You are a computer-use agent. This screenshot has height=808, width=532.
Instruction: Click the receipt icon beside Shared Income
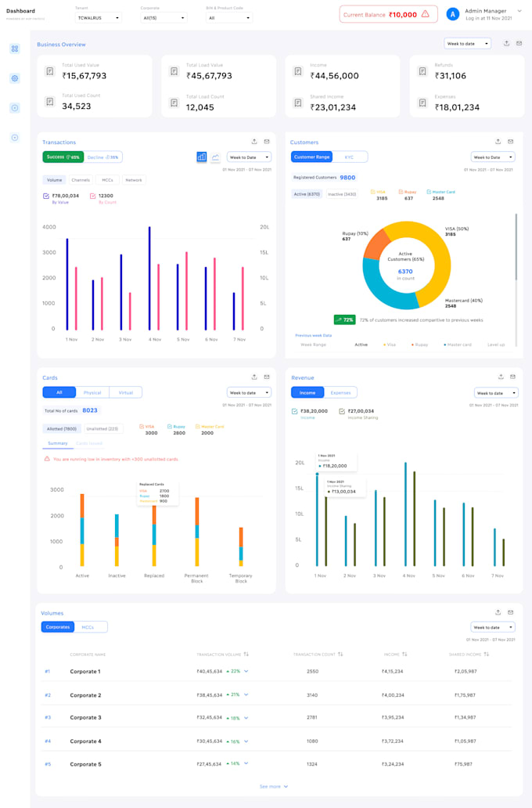click(298, 103)
